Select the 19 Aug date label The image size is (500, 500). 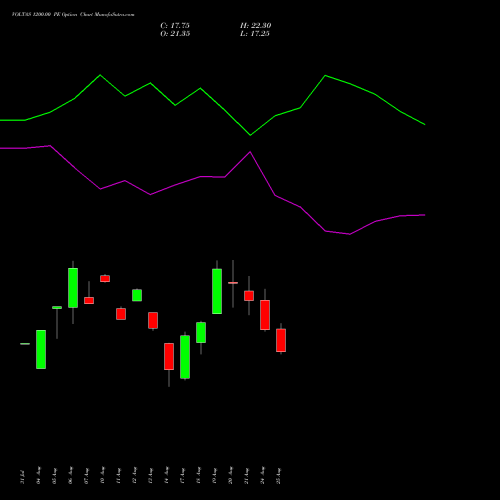coord(214,475)
